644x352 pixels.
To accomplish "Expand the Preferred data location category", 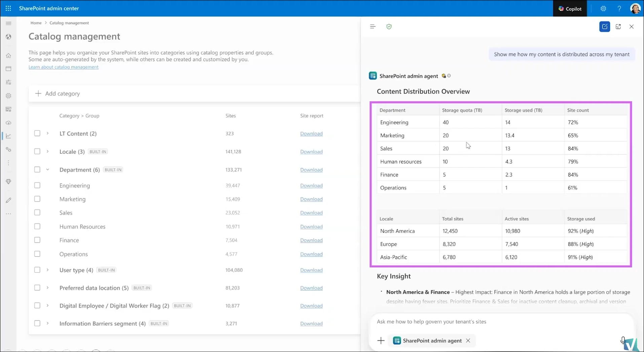I will (x=47, y=288).
